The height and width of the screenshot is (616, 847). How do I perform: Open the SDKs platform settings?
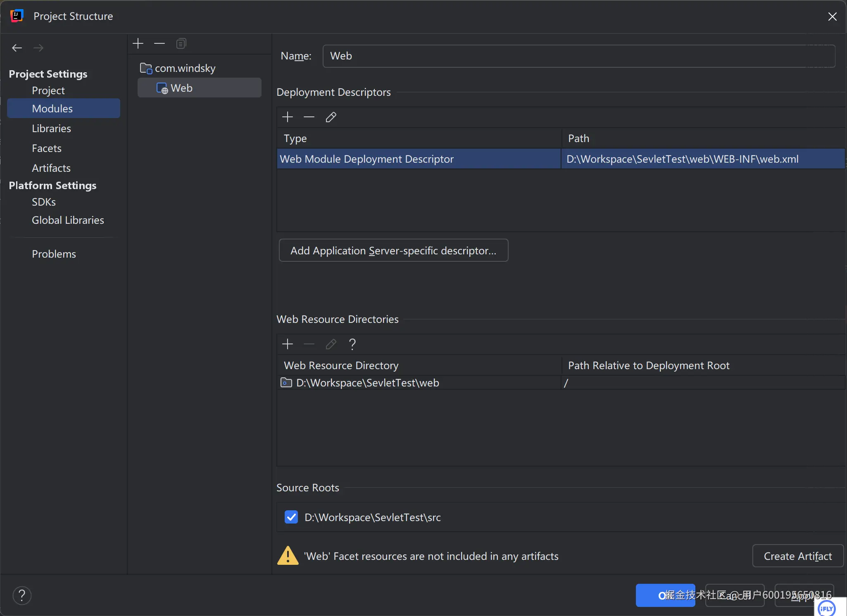(43, 202)
